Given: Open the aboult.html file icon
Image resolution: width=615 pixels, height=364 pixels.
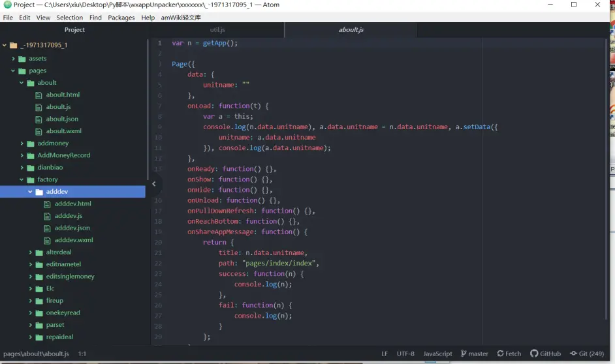Looking at the screenshot, I should 39,95.
